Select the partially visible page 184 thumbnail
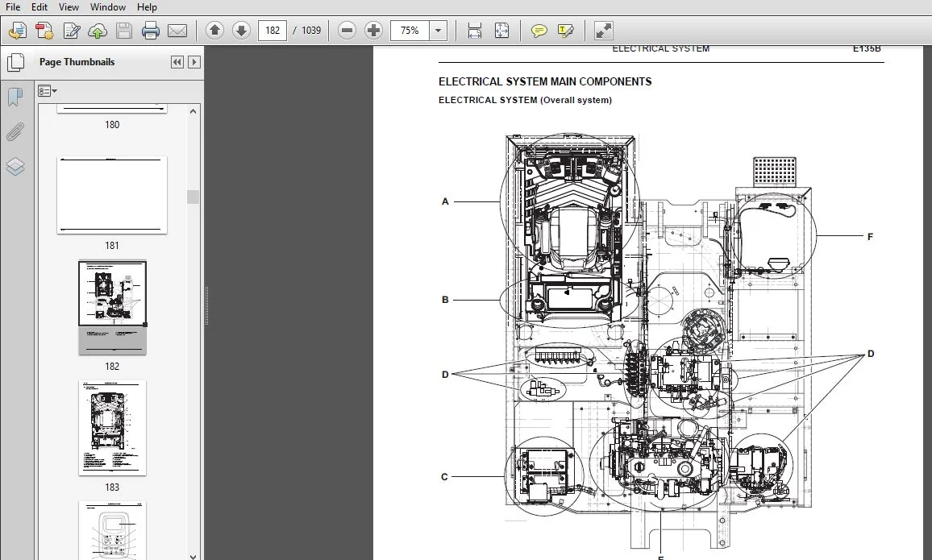Viewport: 932px width, 560px height. click(x=112, y=530)
